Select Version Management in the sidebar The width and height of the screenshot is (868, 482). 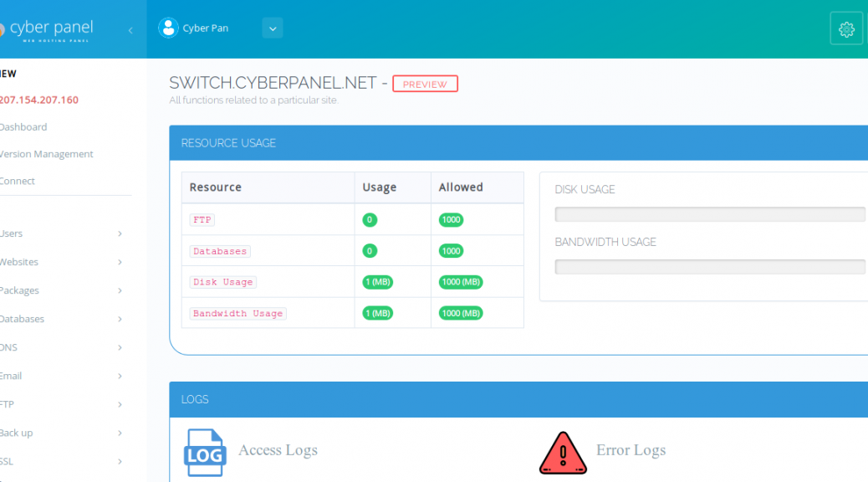pyautogui.click(x=46, y=153)
